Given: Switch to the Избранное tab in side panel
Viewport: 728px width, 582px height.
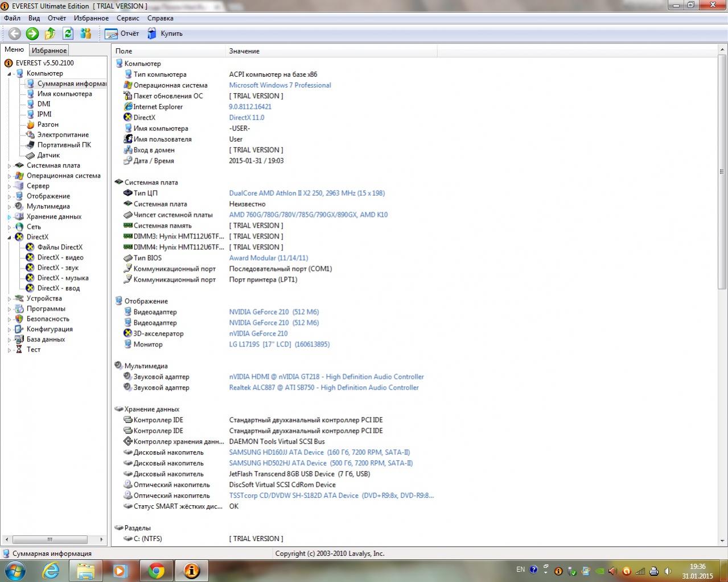Looking at the screenshot, I should [49, 51].
